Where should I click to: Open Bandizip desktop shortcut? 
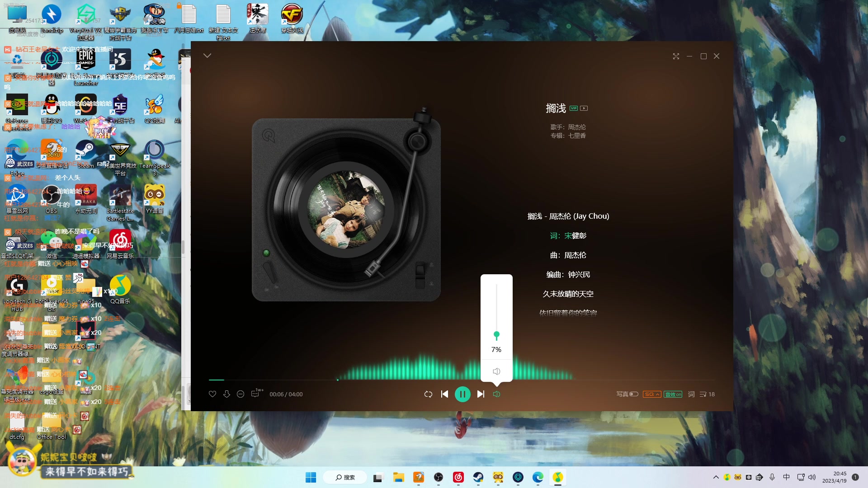[x=52, y=18]
